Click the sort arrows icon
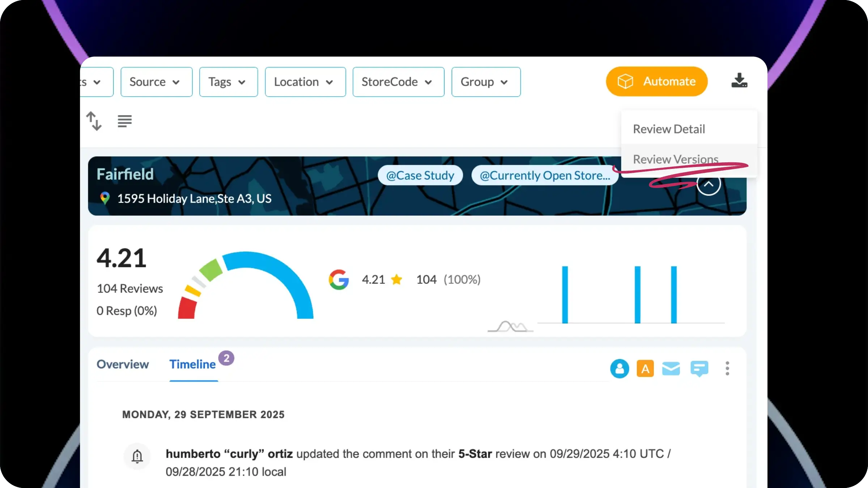Viewport: 868px width, 488px height. point(94,121)
